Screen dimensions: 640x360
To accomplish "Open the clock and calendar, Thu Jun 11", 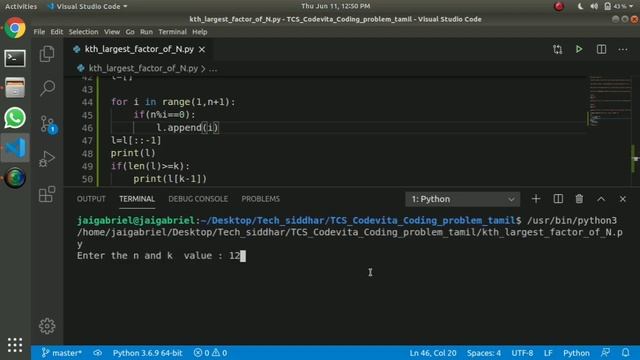I will tap(336, 6).
